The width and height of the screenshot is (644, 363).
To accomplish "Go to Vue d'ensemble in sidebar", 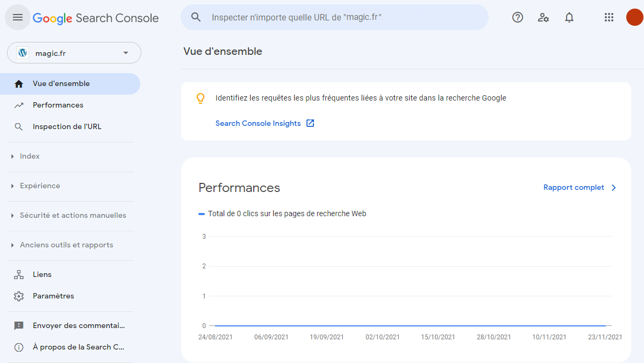I will (70, 84).
